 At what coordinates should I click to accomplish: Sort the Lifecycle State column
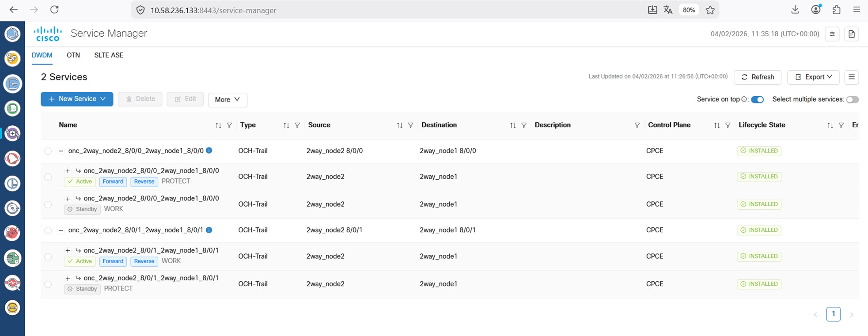point(830,125)
